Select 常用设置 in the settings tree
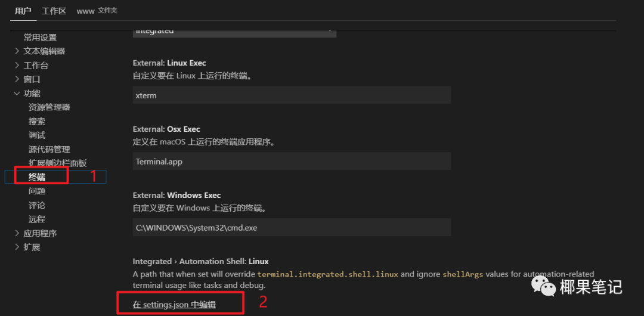This screenshot has height=316, width=644. pos(40,38)
